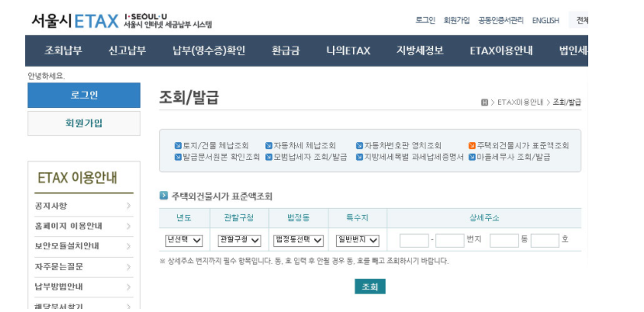Click chevron icon on 납부방법안내 row
Screen dimensions: 644x312
point(128,287)
